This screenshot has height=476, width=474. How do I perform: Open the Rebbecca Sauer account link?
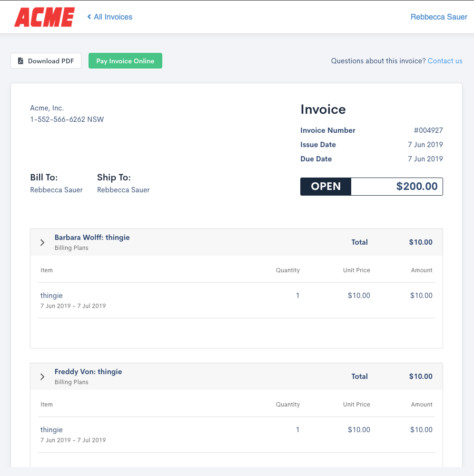[439, 17]
